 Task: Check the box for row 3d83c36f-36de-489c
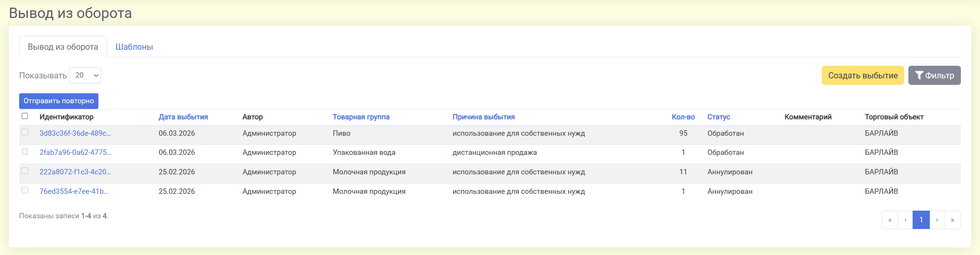[25, 132]
